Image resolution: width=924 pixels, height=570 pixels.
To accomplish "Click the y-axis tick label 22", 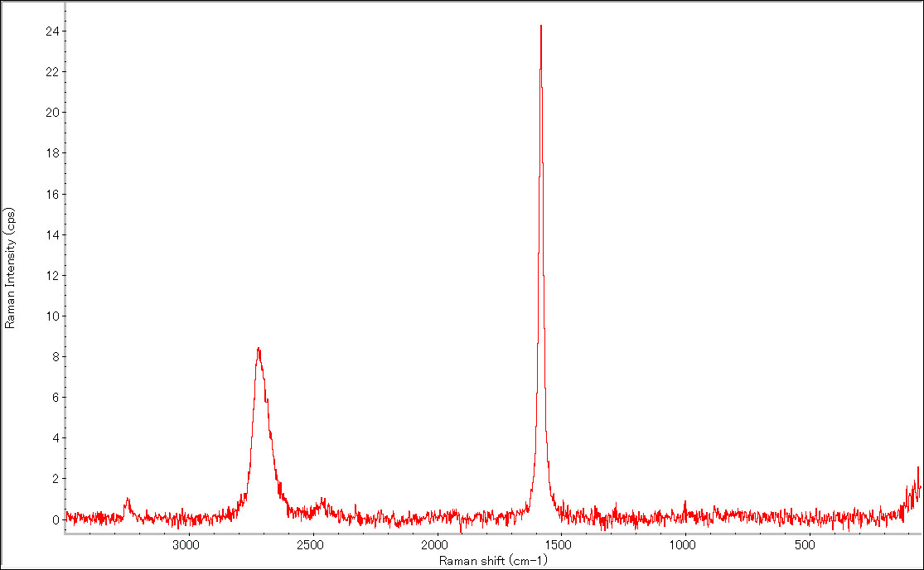I will tap(52, 72).
